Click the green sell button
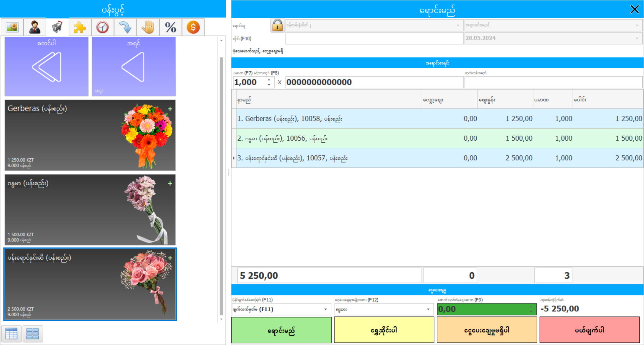 point(281,330)
